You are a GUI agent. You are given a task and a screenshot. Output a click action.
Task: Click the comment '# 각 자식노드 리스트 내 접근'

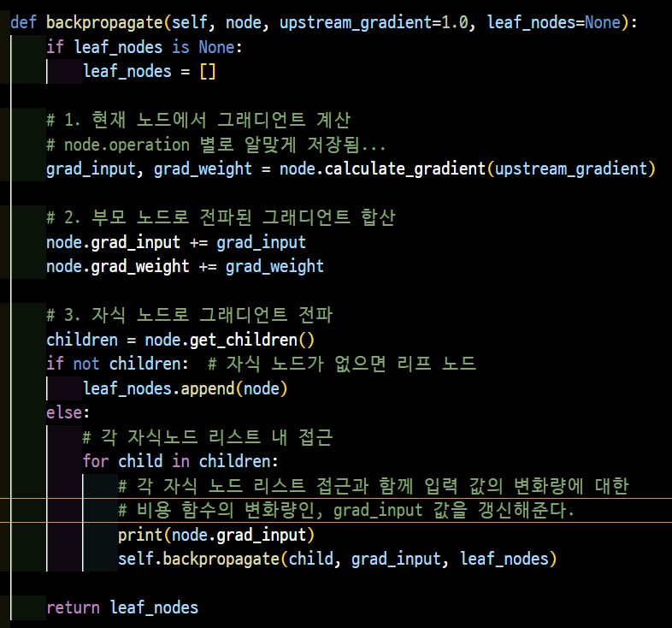[208, 437]
